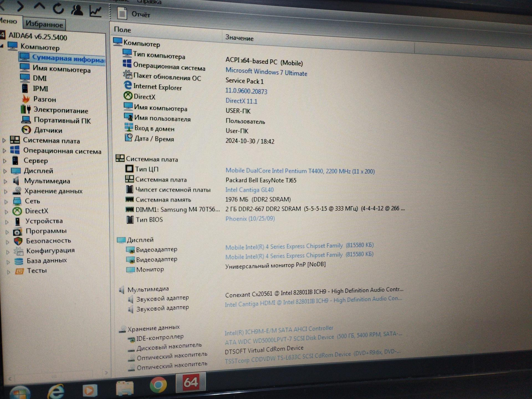This screenshot has width=532, height=399.
Task: Open the DirectX 11.1 link
Action: 241,101
